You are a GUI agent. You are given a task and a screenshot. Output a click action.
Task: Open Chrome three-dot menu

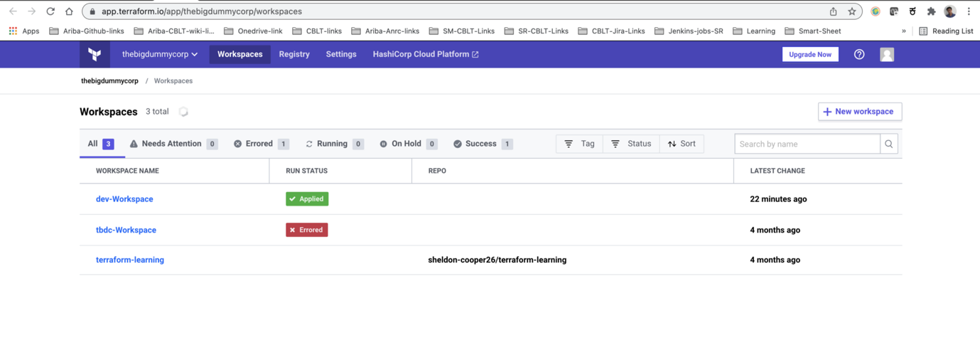tap(969, 11)
